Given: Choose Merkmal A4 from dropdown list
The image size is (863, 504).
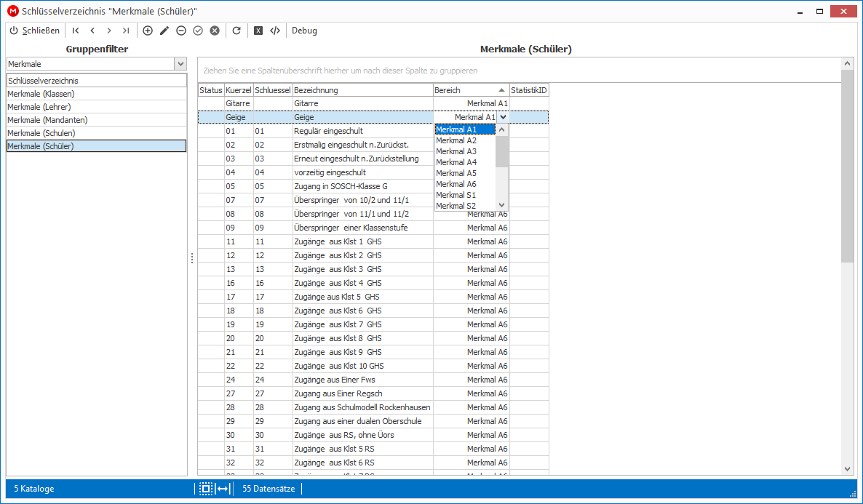Looking at the screenshot, I should (465, 162).
